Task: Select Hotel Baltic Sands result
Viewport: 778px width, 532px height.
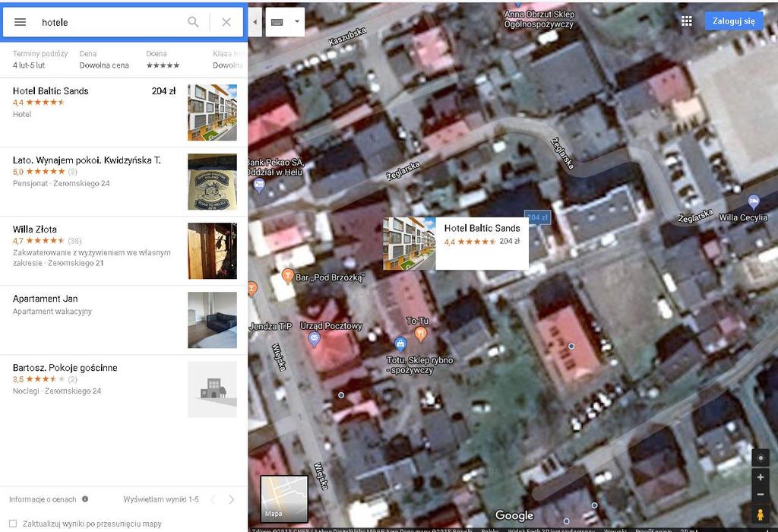Action: coord(124,112)
